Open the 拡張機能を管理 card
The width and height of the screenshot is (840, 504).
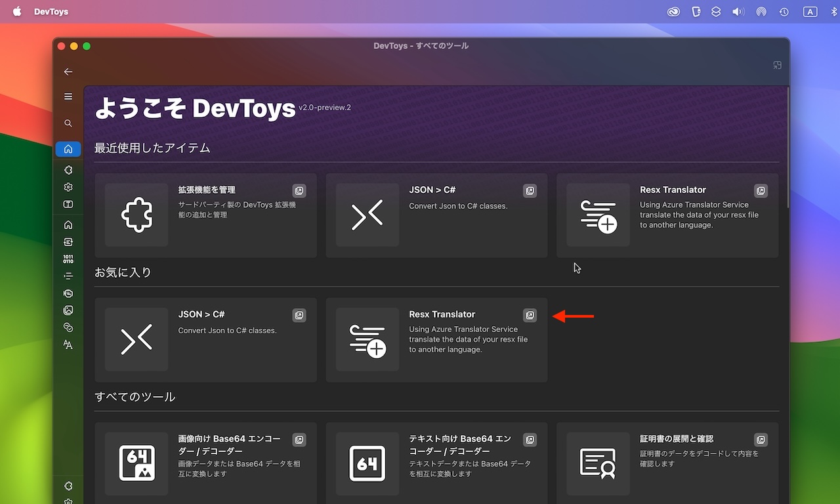tap(206, 215)
